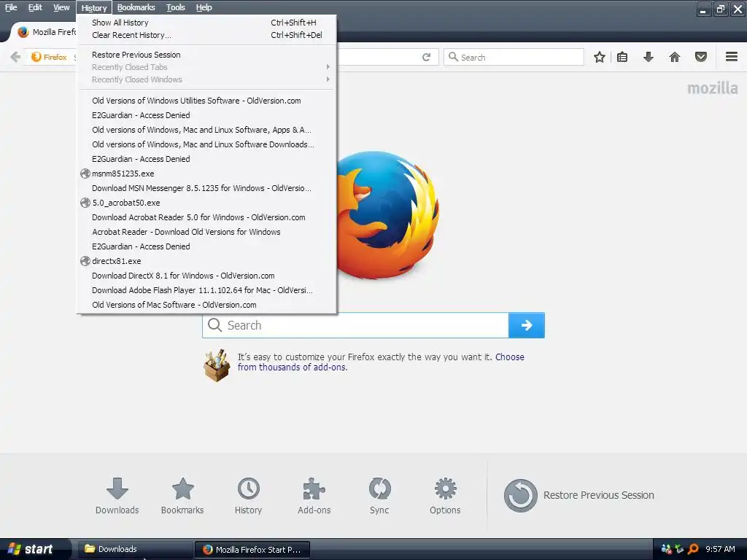Click the toolbar Search input field
Viewport: 747px width, 560px height.
tap(514, 57)
